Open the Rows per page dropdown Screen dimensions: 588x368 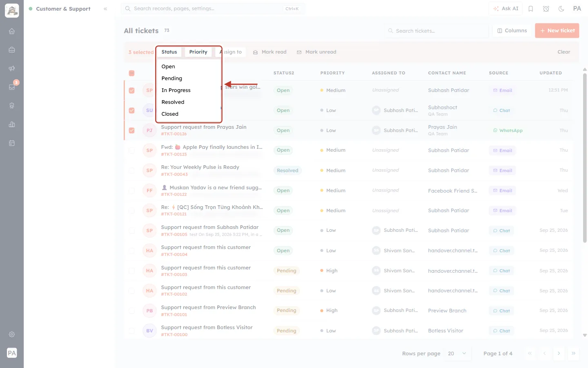point(457,353)
